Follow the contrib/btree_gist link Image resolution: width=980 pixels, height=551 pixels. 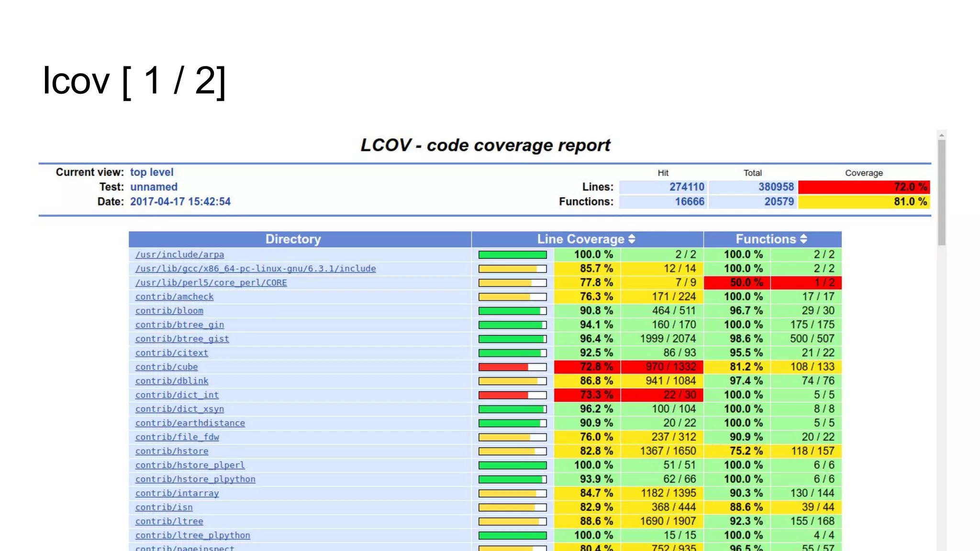(x=182, y=339)
